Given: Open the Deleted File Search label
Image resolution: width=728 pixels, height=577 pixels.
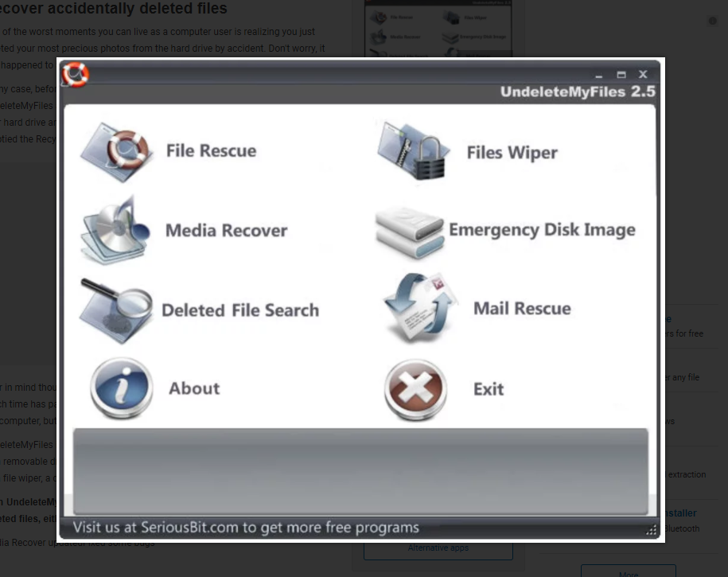Looking at the screenshot, I should click(240, 310).
